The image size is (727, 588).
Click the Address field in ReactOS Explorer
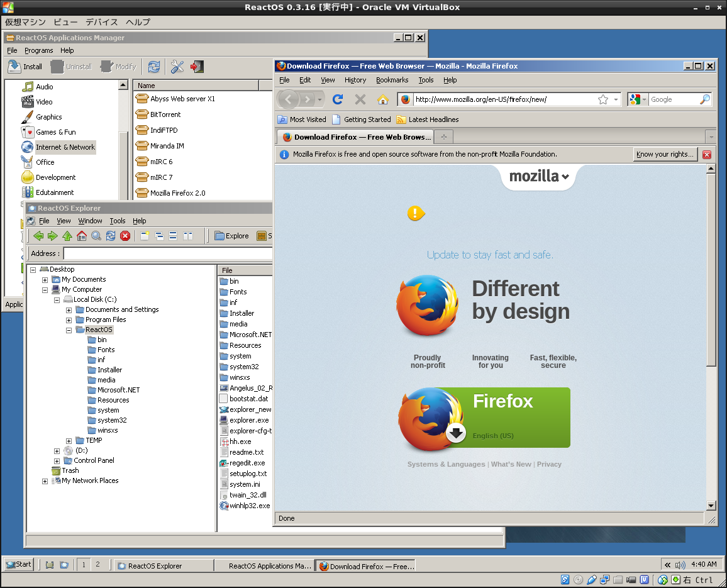tap(168, 253)
